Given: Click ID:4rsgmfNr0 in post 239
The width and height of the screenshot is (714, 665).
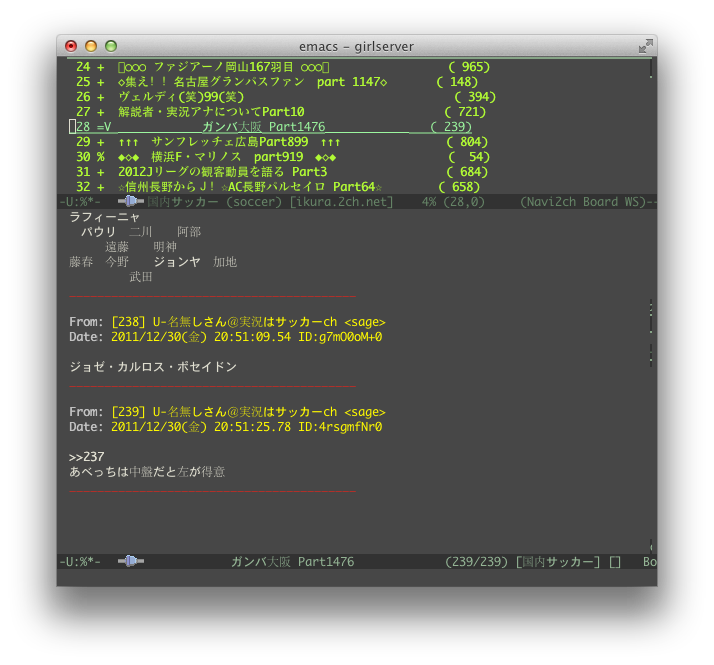Looking at the screenshot, I should [340, 427].
